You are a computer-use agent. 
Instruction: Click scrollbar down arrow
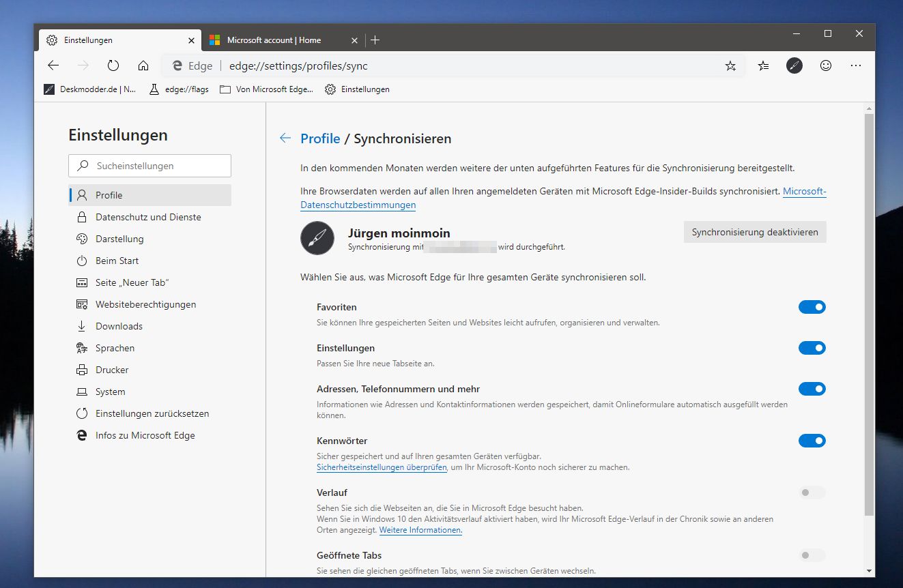(x=869, y=570)
